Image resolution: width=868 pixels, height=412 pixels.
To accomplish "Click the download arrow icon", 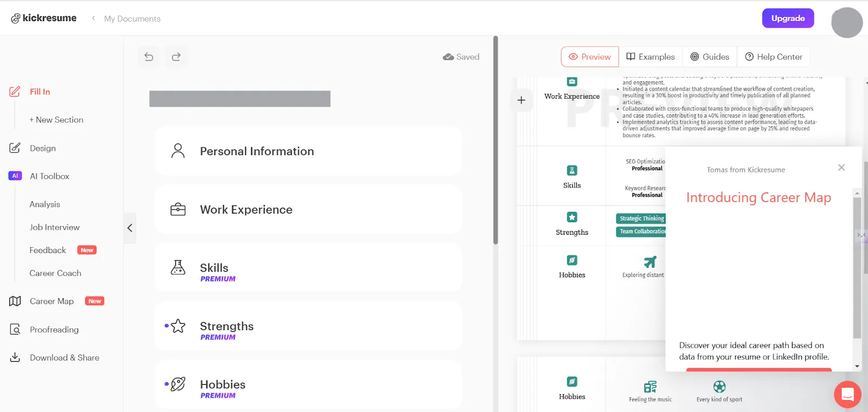I will tap(15, 357).
